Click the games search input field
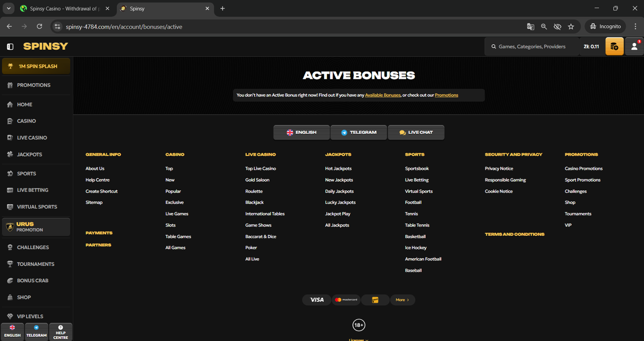The image size is (644, 341). click(x=532, y=46)
